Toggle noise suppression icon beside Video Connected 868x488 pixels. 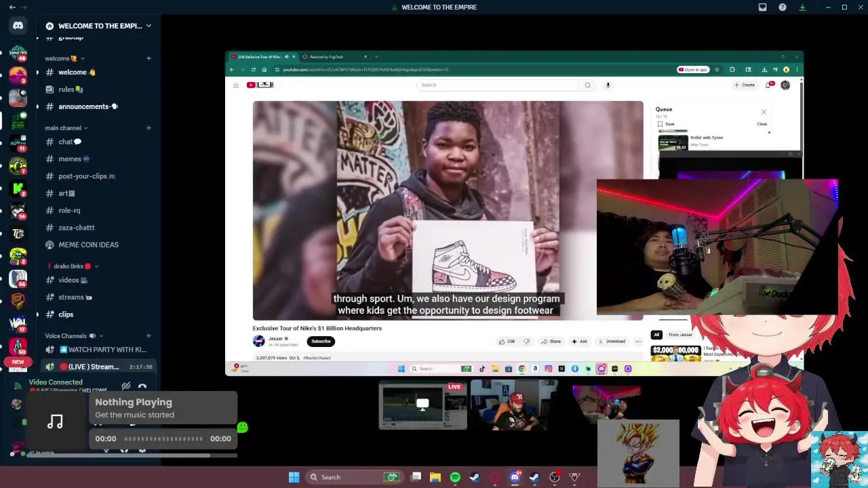click(x=125, y=387)
